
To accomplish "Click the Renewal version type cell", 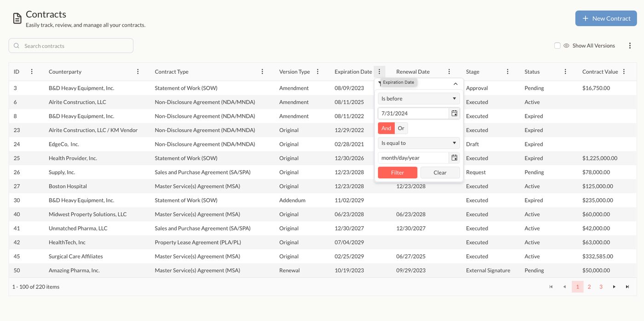I will [289, 270].
